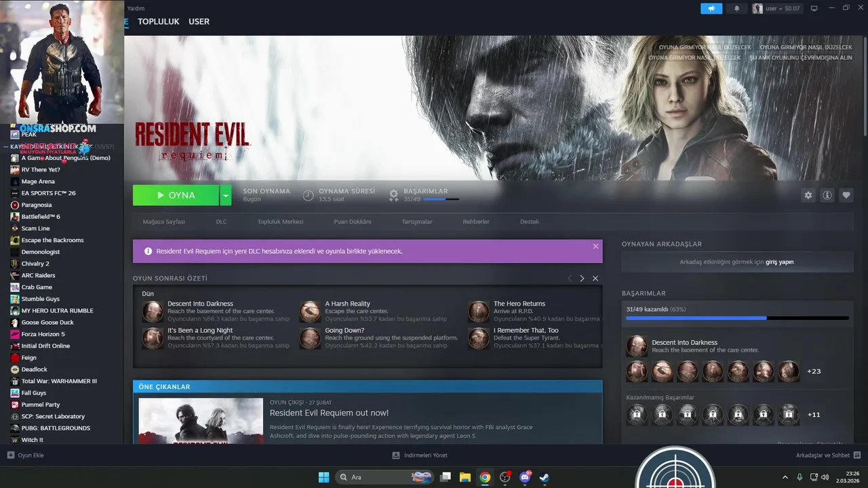The height and width of the screenshot is (488, 868).
Task: Click It's Been a Long Night achievement icon
Action: click(153, 338)
